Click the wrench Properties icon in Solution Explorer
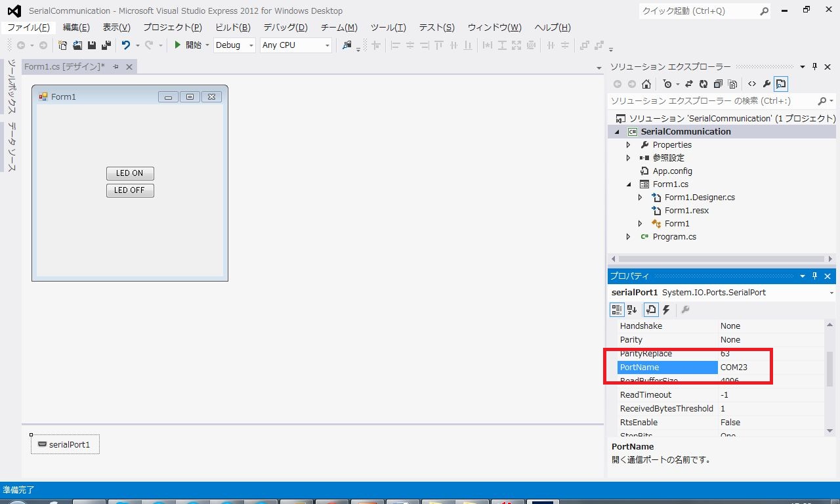840x504 pixels. click(x=766, y=84)
